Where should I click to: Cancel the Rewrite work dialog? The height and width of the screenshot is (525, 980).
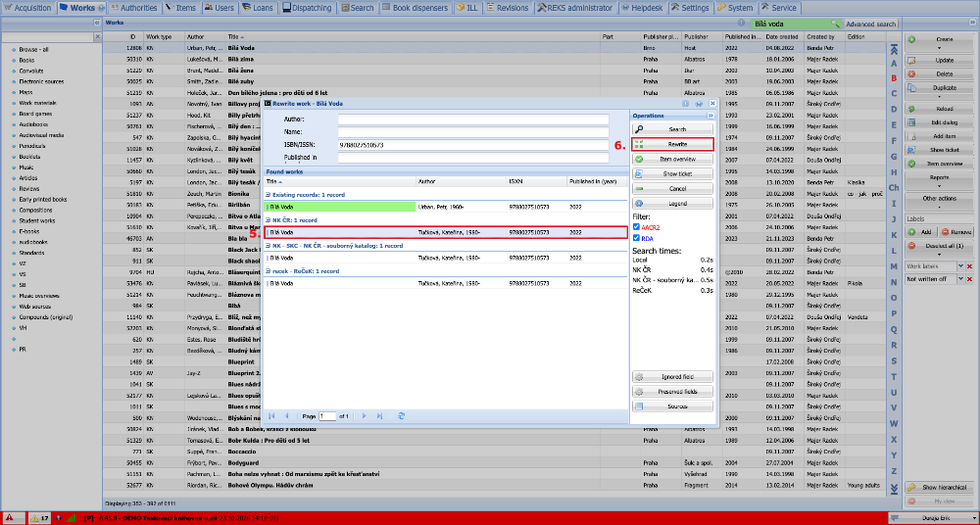(672, 189)
